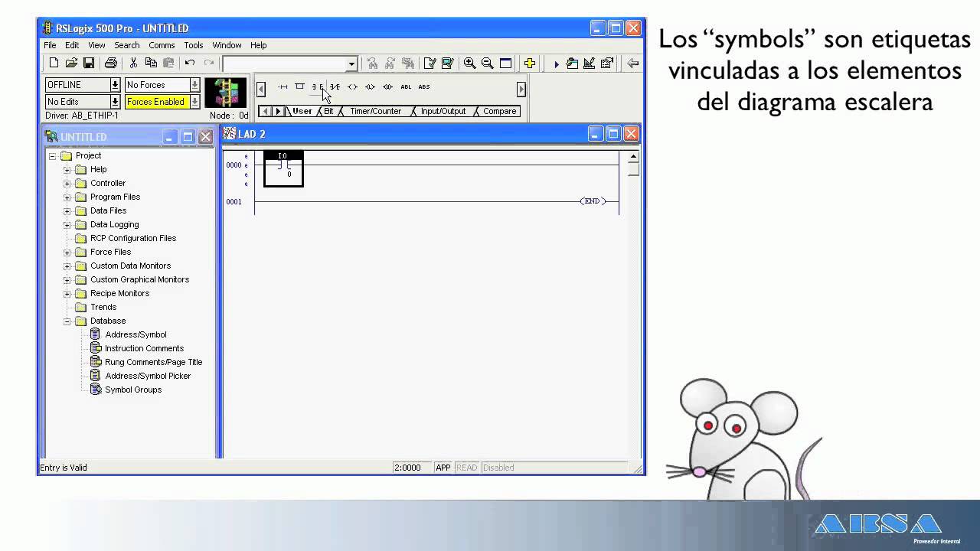Switch to the Compare instruction tab
Viewport: 980px width, 551px height.
click(499, 111)
